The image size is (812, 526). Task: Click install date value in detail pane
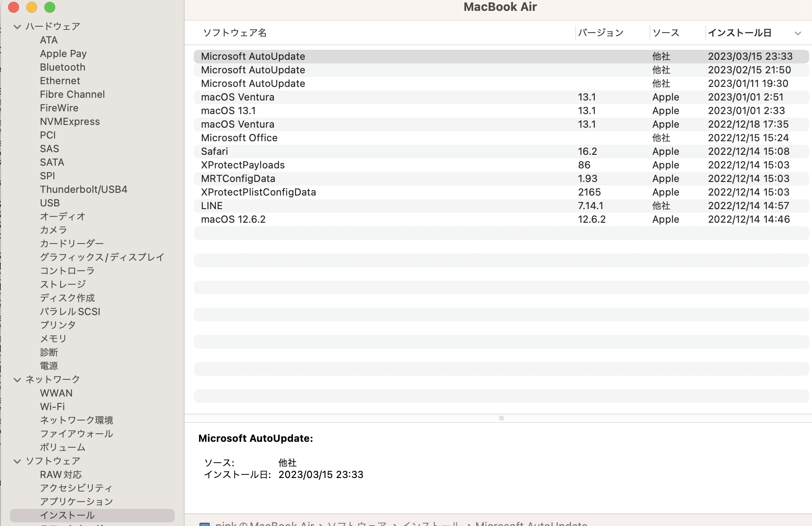(321, 475)
